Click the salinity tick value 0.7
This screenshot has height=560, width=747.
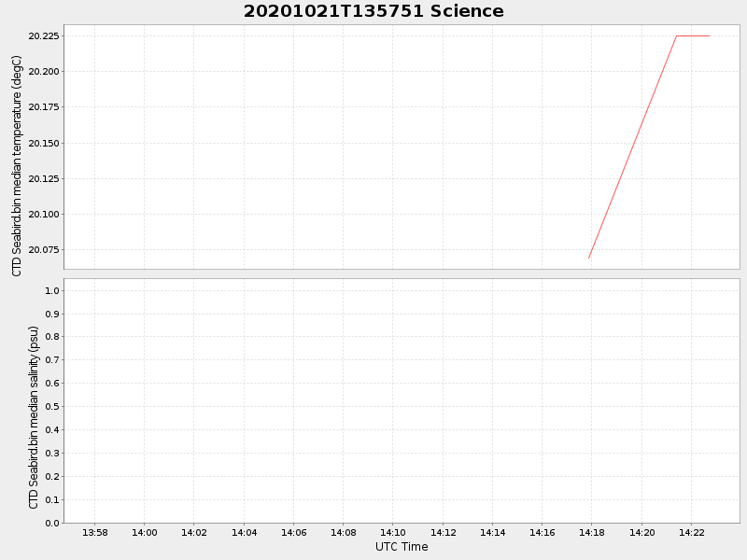pos(52,360)
